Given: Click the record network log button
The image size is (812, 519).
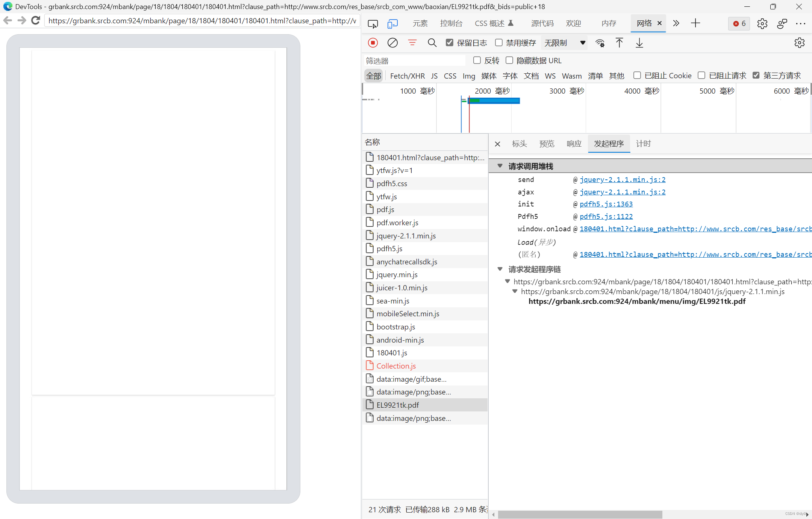Looking at the screenshot, I should point(373,43).
